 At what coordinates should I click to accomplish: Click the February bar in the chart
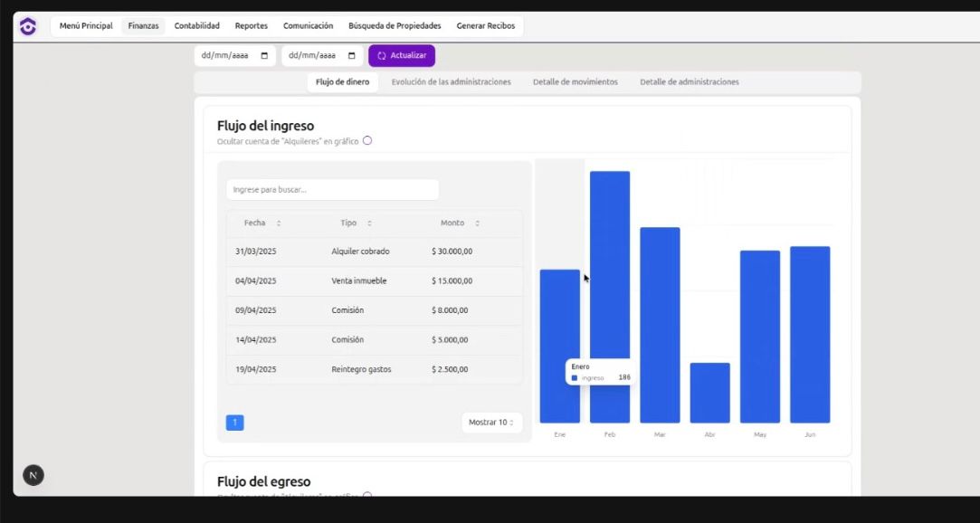[610, 297]
